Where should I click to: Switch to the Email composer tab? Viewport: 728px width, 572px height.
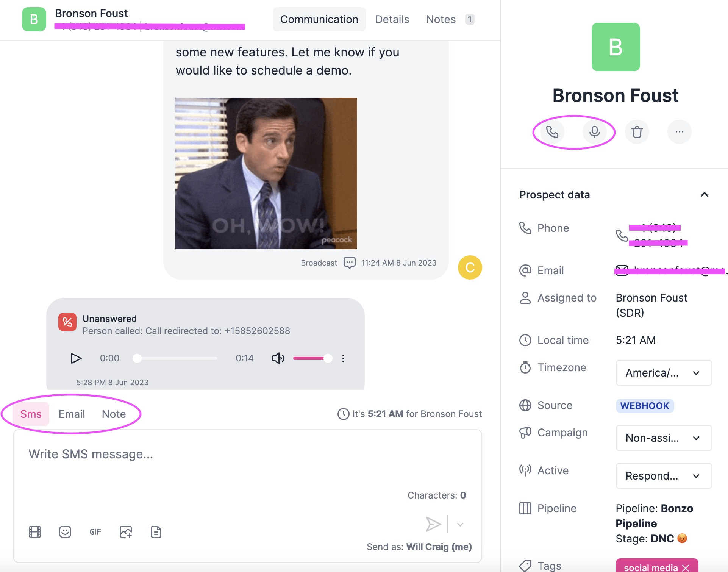(71, 414)
